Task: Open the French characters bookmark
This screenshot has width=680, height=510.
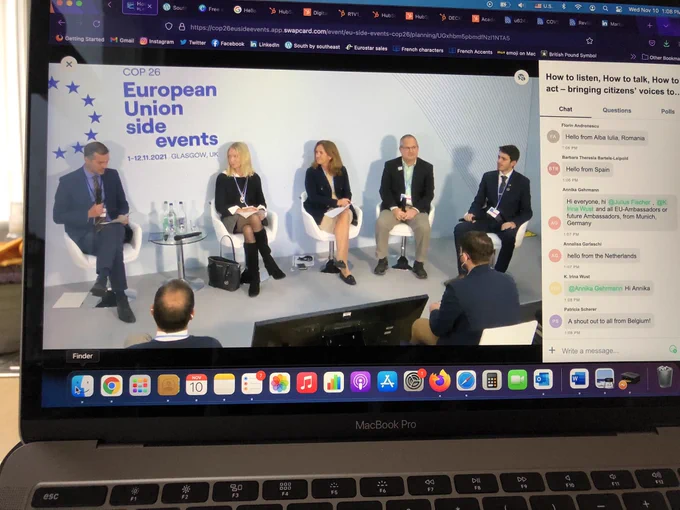Action: 418,49
